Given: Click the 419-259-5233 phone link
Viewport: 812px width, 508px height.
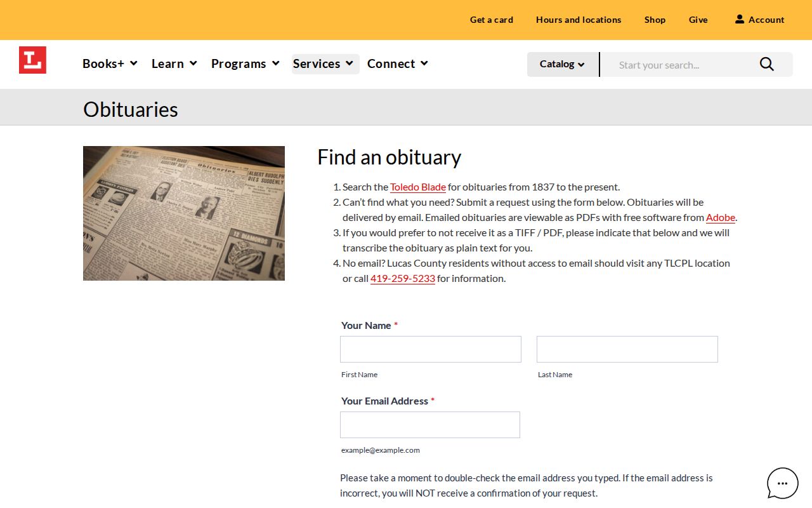Looking at the screenshot, I should click(403, 278).
